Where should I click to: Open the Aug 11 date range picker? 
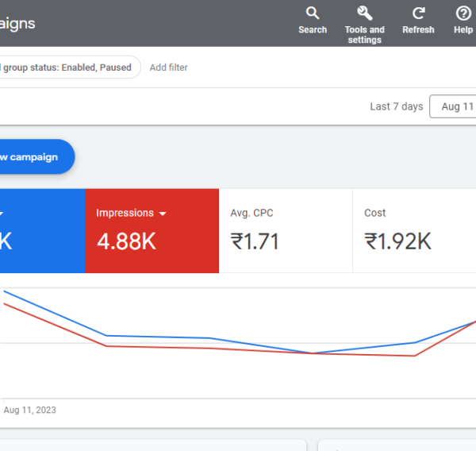pyautogui.click(x=453, y=106)
